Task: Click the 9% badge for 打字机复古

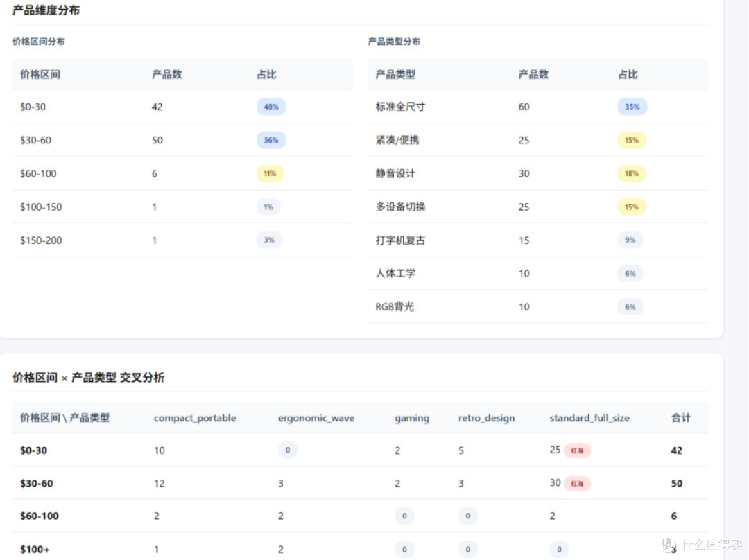Action: pyautogui.click(x=630, y=240)
